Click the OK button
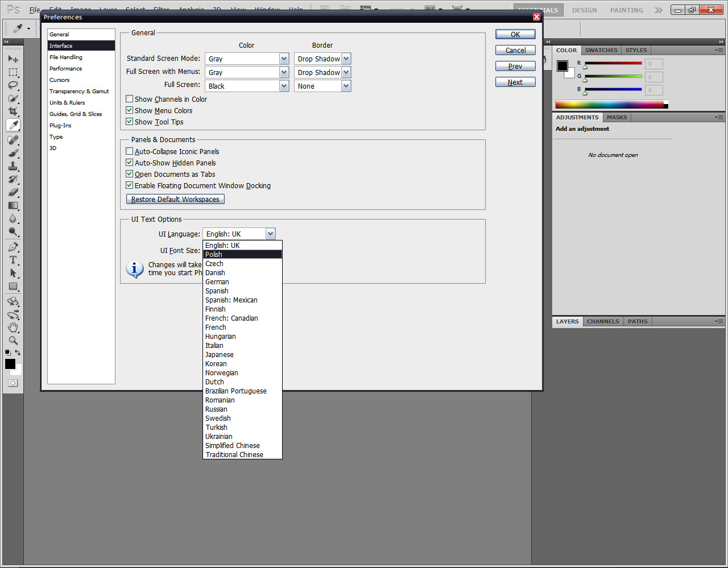Viewport: 728px width, 568px height. 515,34
